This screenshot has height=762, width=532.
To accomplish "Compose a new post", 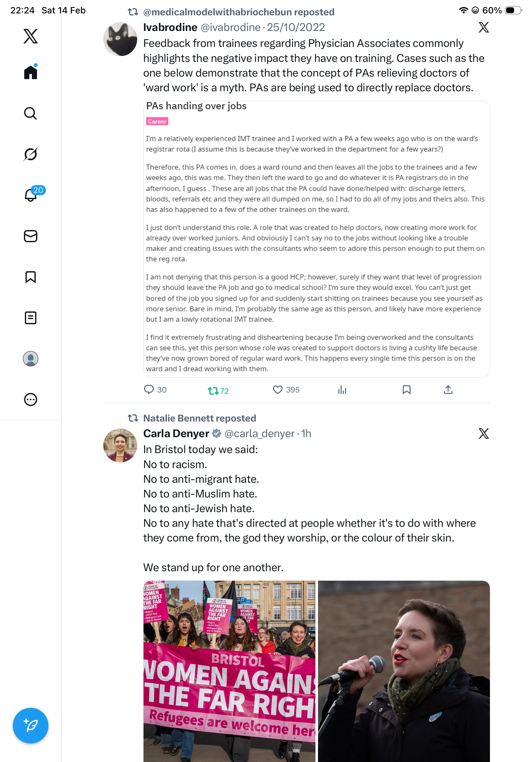I will pyautogui.click(x=31, y=726).
